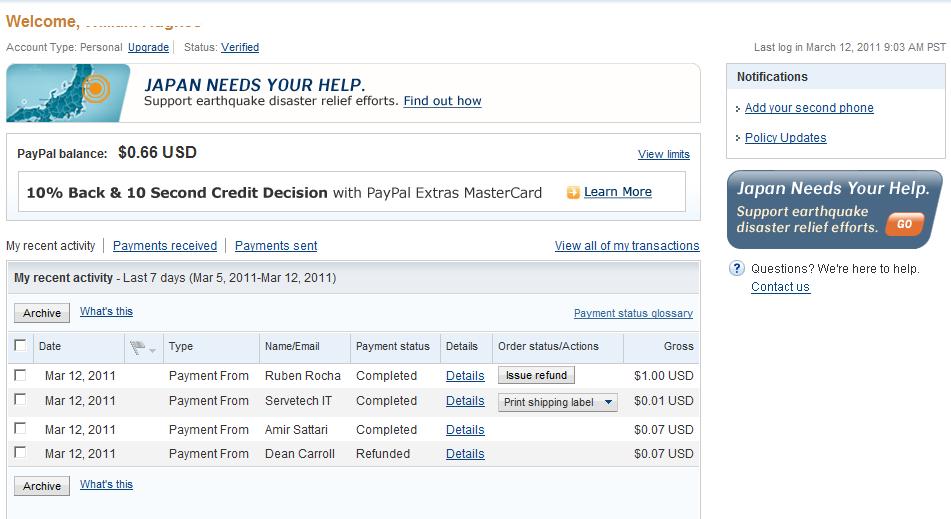Toggle the select-all checkbox in table header
This screenshot has height=519, width=951.
click(x=20, y=345)
